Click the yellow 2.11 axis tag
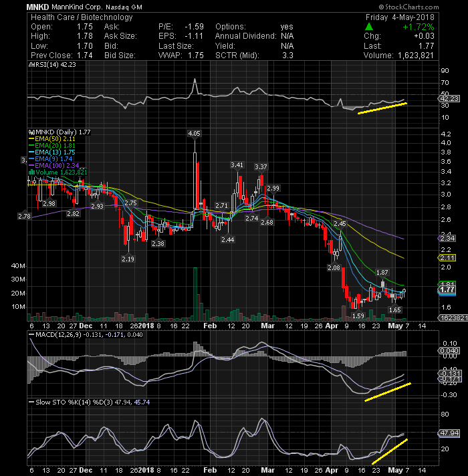 tap(447, 258)
